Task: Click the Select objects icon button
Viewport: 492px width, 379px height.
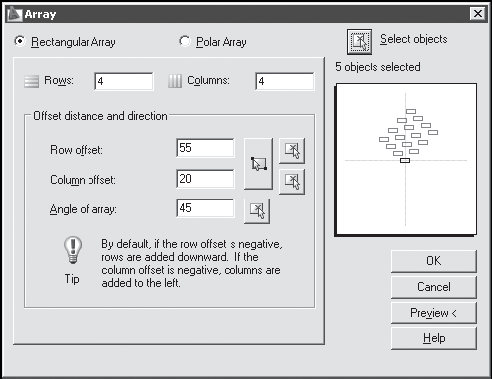Action: pos(359,42)
